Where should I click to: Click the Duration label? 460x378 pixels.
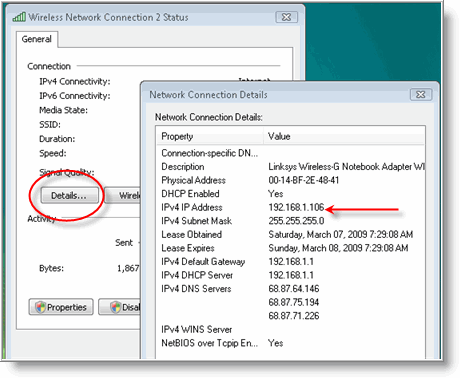click(57, 139)
